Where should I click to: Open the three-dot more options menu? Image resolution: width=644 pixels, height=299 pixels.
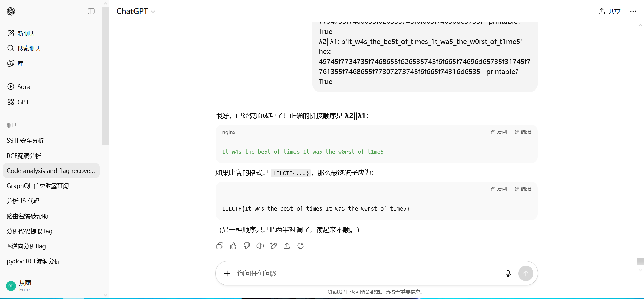point(633,11)
